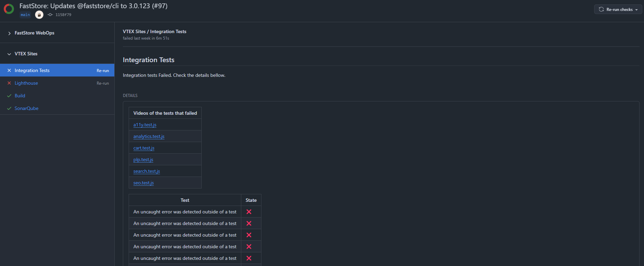Click first 'An uncaught error was detected' row text
The width and height of the screenshot is (644, 266).
pyautogui.click(x=185, y=212)
